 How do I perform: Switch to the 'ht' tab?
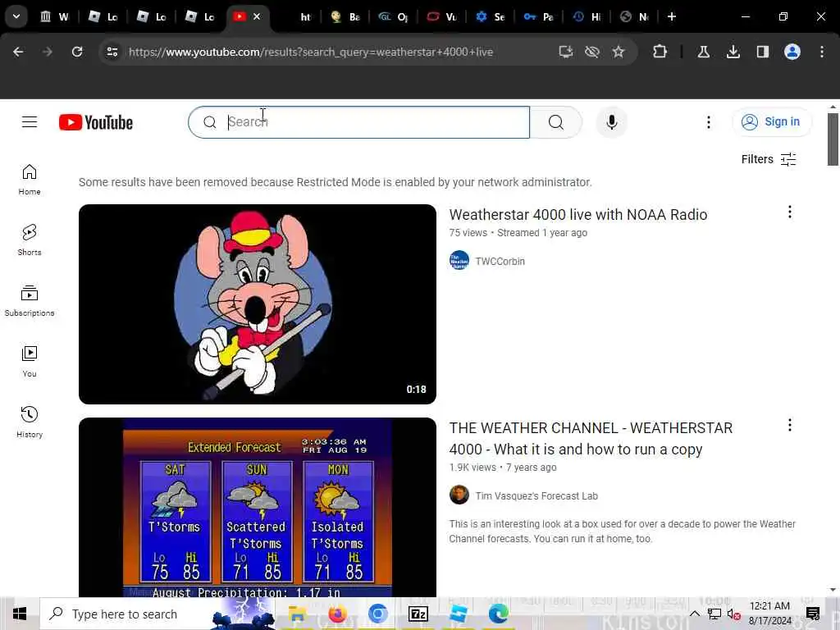point(304,16)
